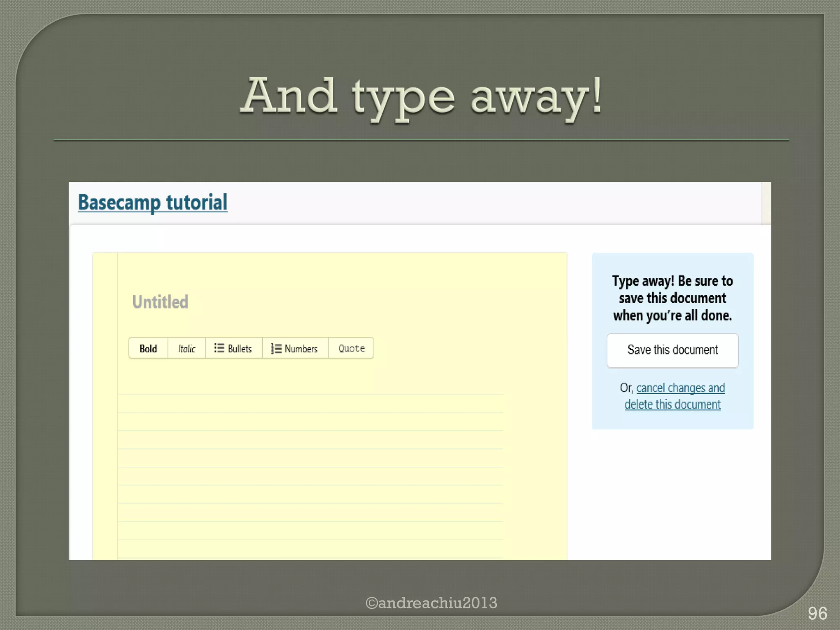This screenshot has height=630, width=840.
Task: Apply Quote formatting from the toolbar
Action: pos(352,349)
